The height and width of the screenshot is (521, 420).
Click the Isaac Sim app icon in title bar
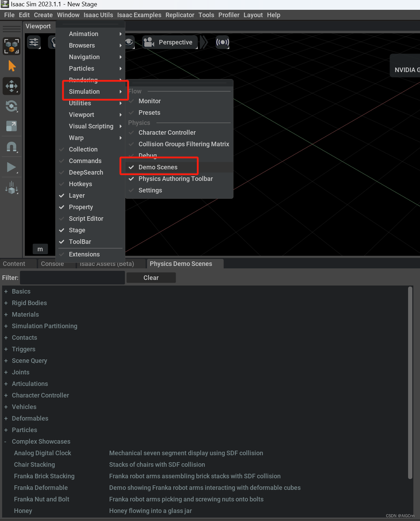pos(5,4)
